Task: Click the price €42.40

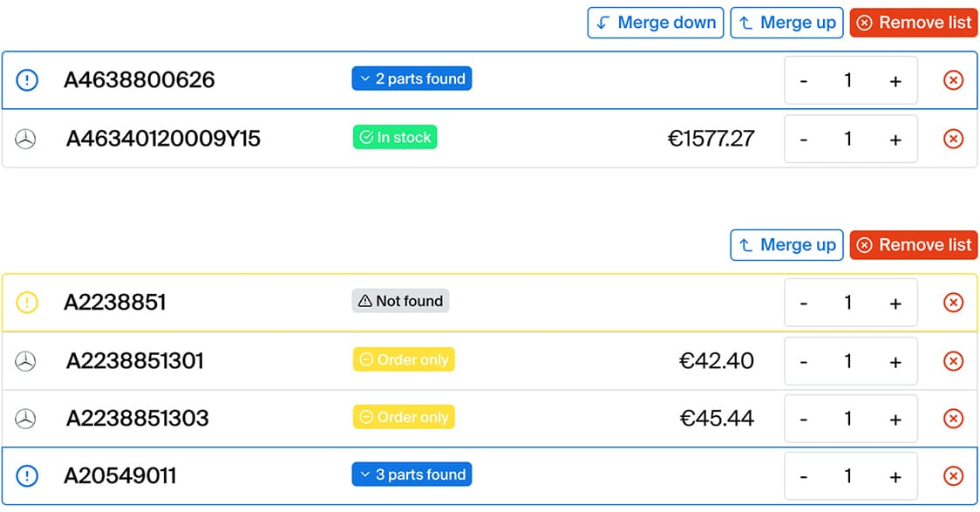Action: click(x=717, y=361)
